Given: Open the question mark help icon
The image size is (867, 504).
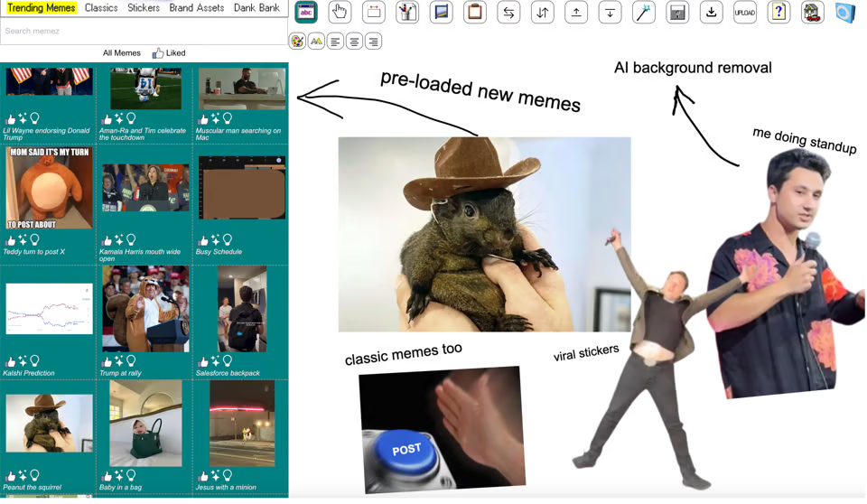Looking at the screenshot, I should tap(778, 13).
